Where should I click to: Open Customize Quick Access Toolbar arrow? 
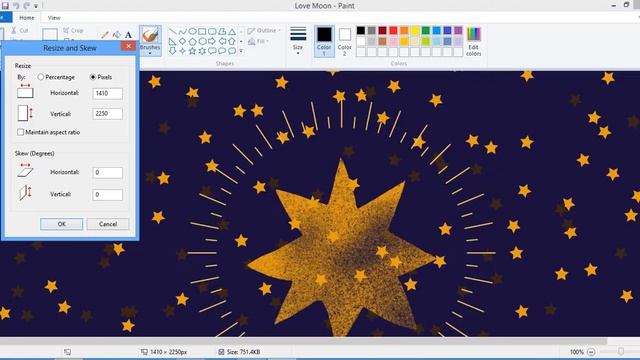pos(36,6)
